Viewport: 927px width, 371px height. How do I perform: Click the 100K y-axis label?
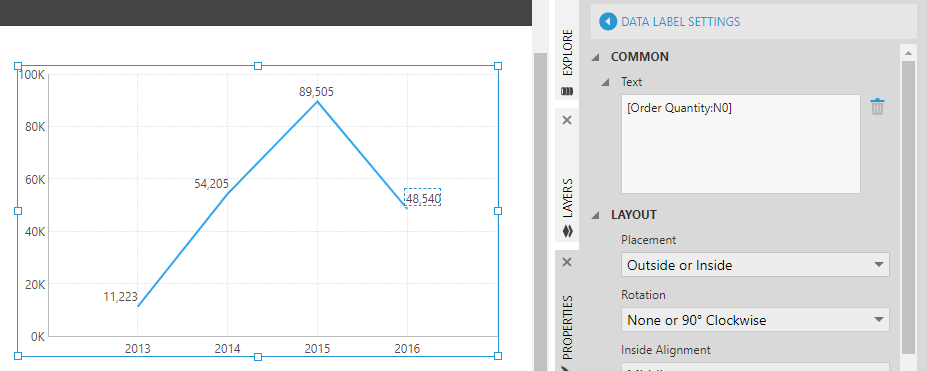32,75
